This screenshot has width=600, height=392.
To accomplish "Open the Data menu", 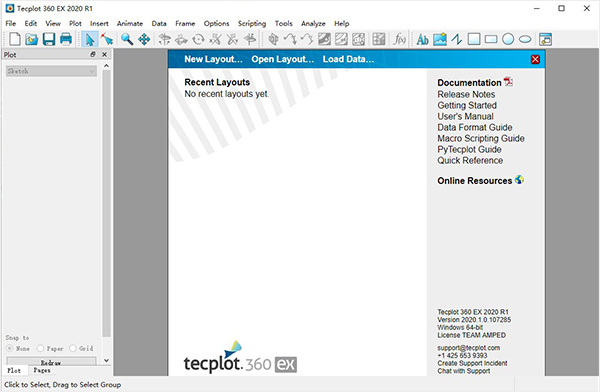I will click(x=159, y=23).
